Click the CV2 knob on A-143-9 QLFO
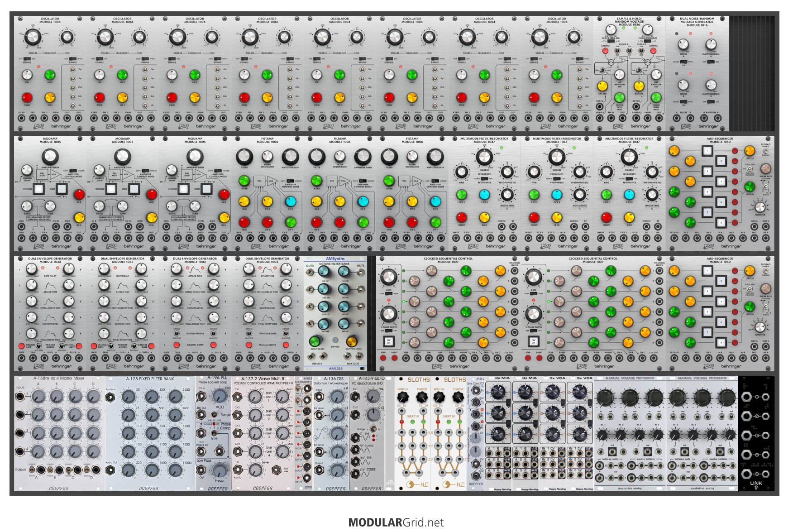793x532 pixels. click(x=374, y=415)
